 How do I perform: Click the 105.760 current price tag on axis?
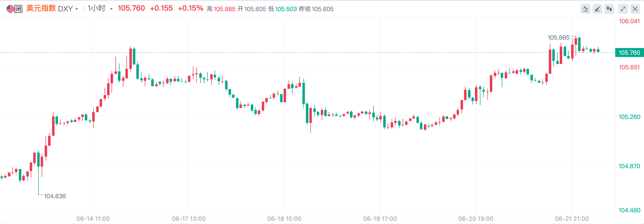click(629, 53)
